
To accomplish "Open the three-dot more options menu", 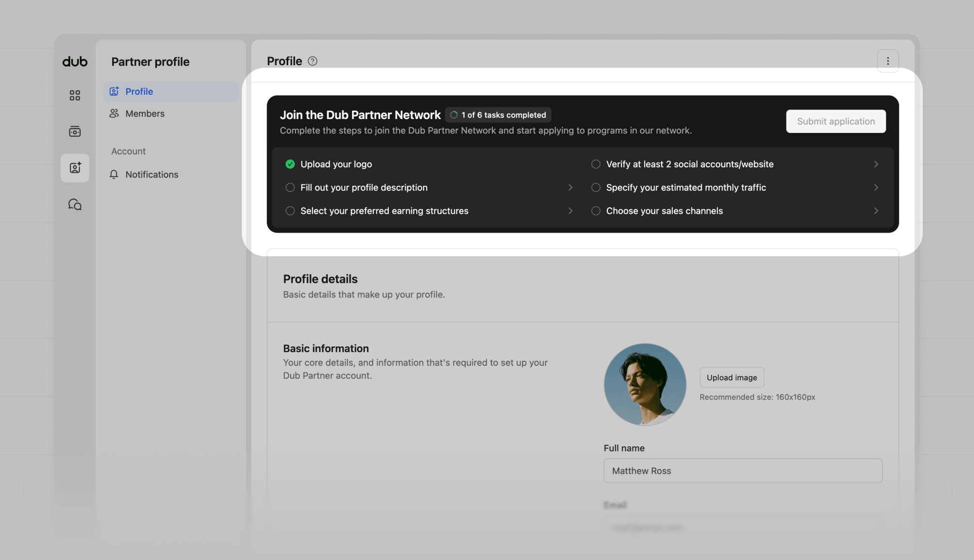I will (887, 61).
